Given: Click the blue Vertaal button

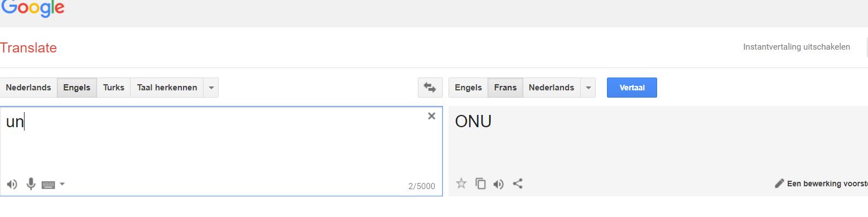Looking at the screenshot, I should [x=632, y=88].
